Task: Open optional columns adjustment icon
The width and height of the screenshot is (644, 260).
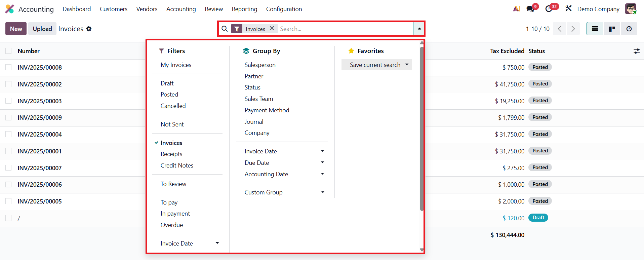Action: click(x=637, y=51)
